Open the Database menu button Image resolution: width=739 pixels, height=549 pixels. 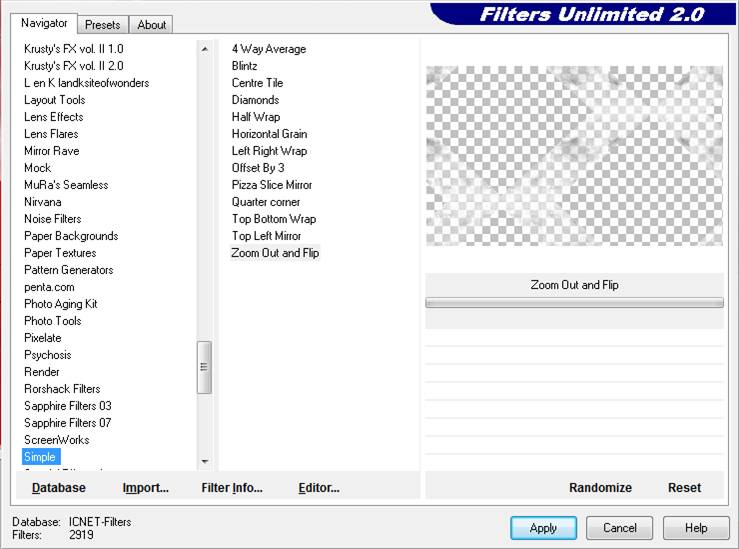(x=59, y=488)
